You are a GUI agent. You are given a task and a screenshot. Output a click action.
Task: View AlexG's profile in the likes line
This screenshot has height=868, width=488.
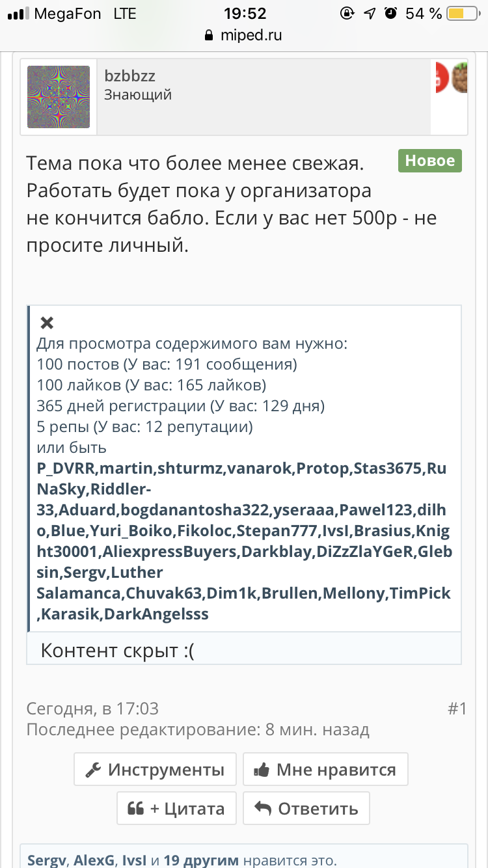coord(94,860)
